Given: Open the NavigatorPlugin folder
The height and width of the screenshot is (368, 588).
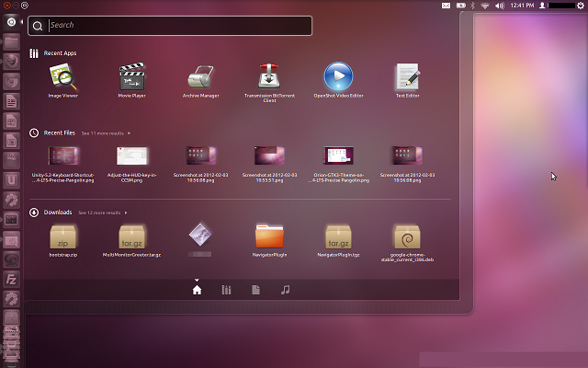Looking at the screenshot, I should [269, 236].
